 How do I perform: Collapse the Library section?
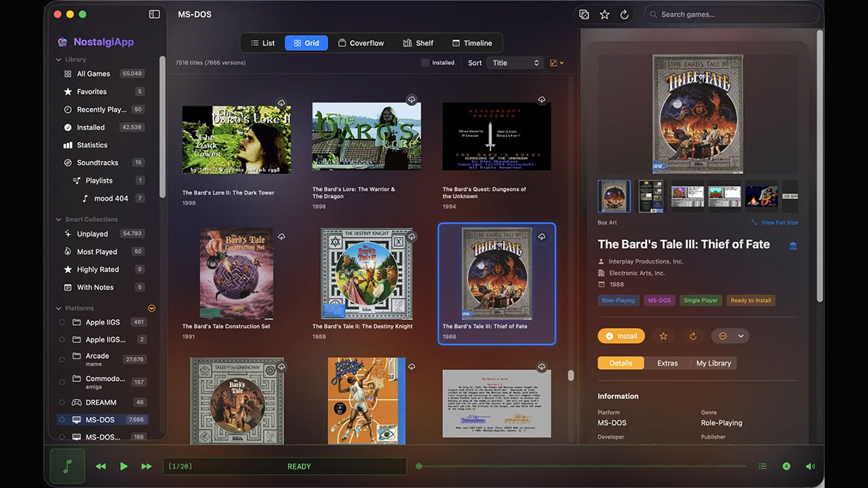point(58,60)
